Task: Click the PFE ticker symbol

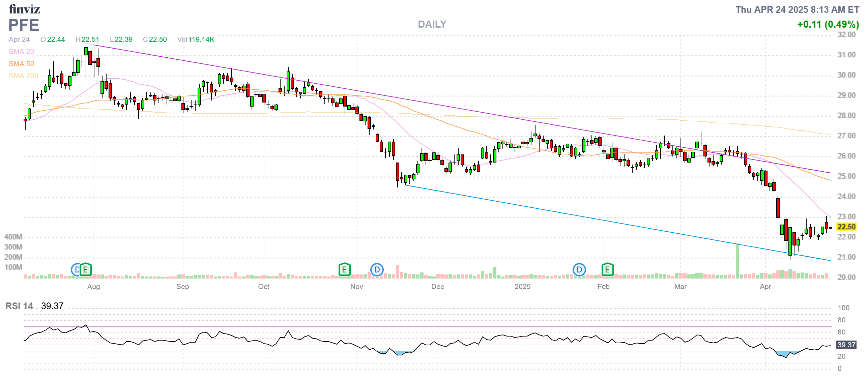Action: [24, 25]
